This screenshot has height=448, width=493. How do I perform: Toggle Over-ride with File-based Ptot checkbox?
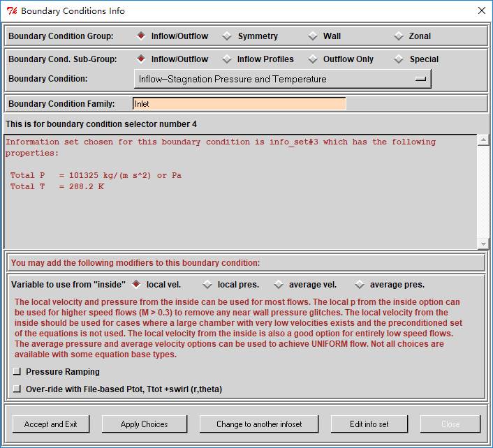pos(17,389)
